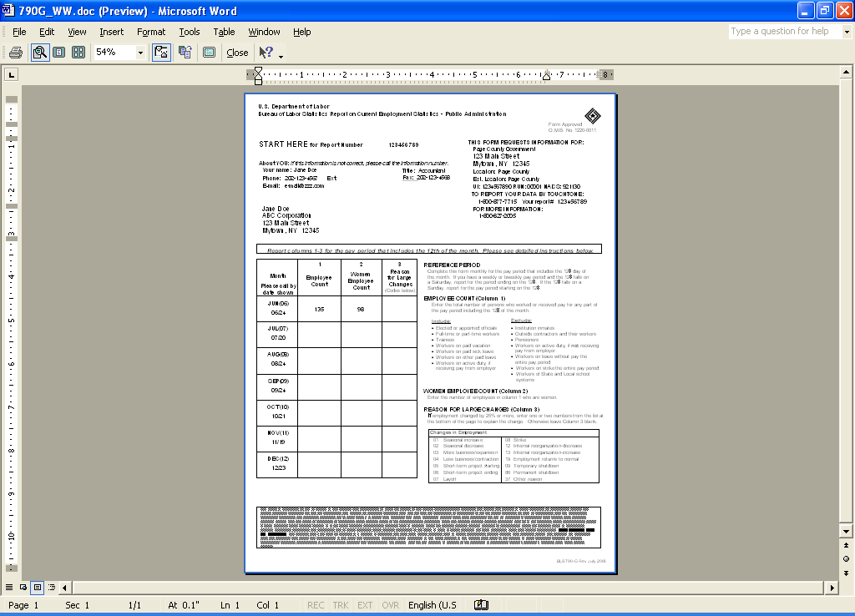Open the help question dropdown arrow
The image size is (855, 616).
click(844, 32)
